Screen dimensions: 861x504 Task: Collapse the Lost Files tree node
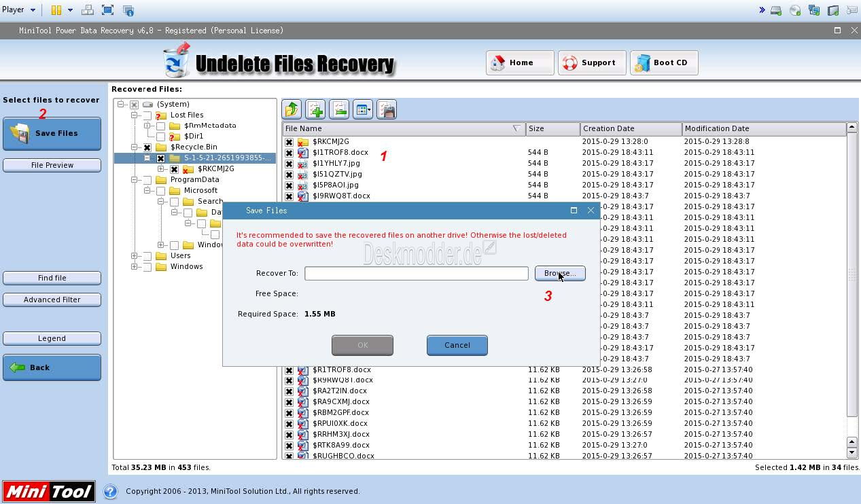tap(134, 115)
